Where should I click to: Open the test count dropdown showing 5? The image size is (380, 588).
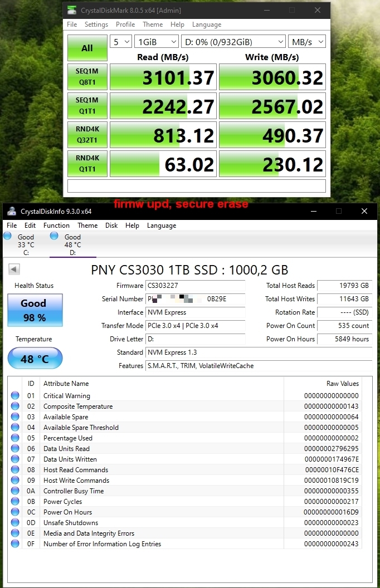121,42
